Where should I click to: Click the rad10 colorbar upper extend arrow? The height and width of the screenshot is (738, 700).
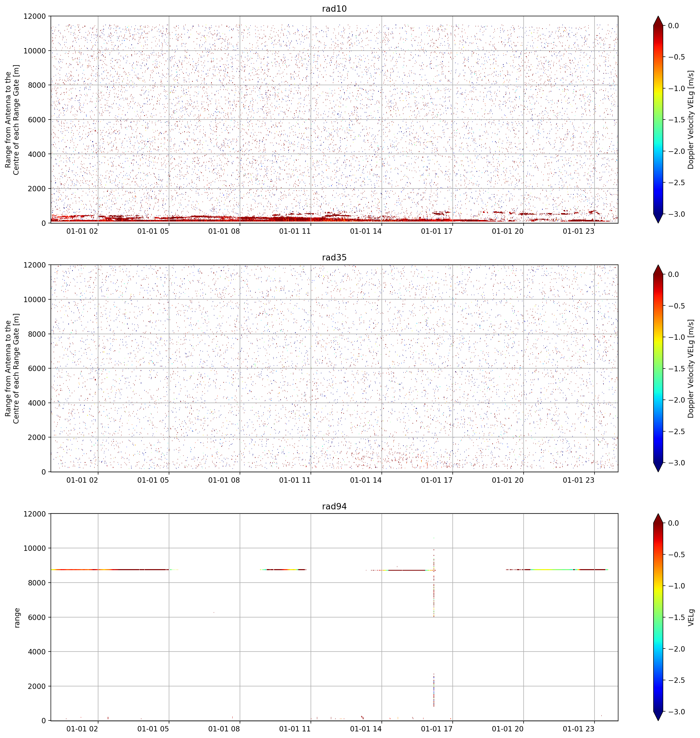(x=658, y=21)
